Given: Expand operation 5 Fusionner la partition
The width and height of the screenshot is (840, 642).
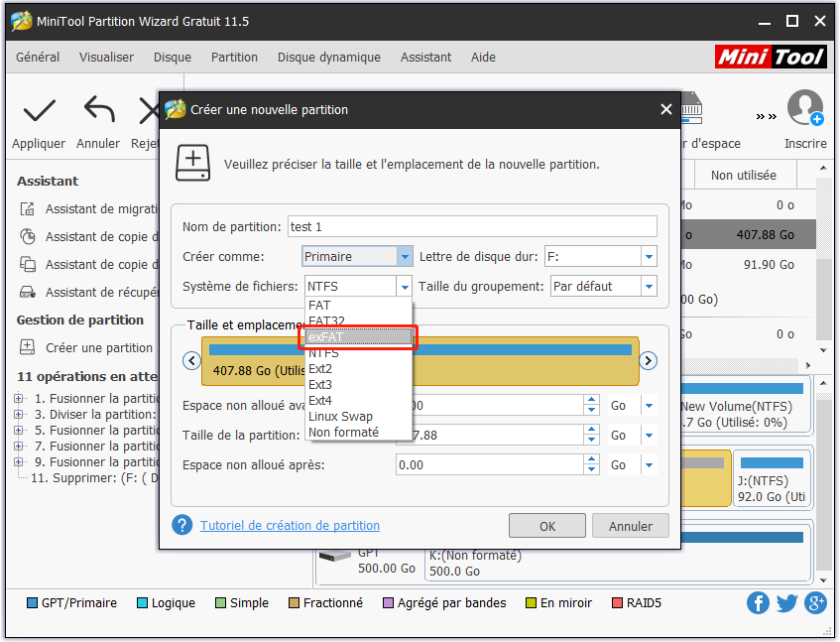Looking at the screenshot, I should pos(19,430).
